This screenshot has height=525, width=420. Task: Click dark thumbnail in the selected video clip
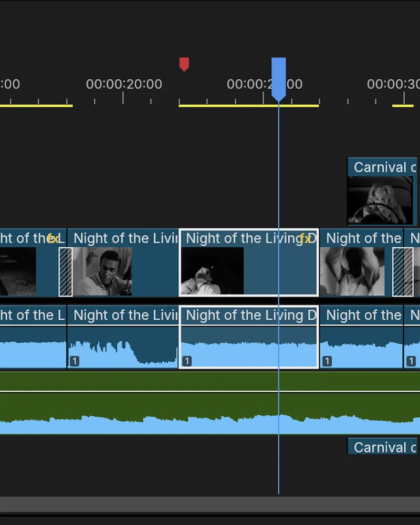(x=212, y=271)
